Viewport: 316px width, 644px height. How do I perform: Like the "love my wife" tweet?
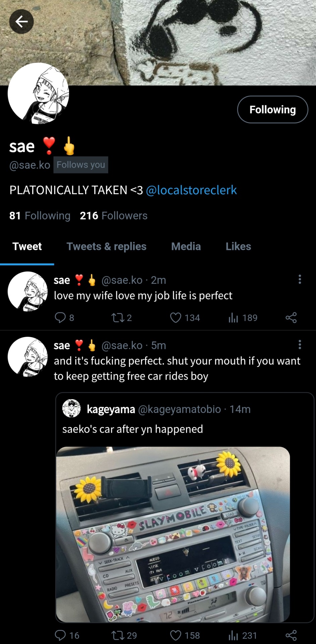point(176,317)
